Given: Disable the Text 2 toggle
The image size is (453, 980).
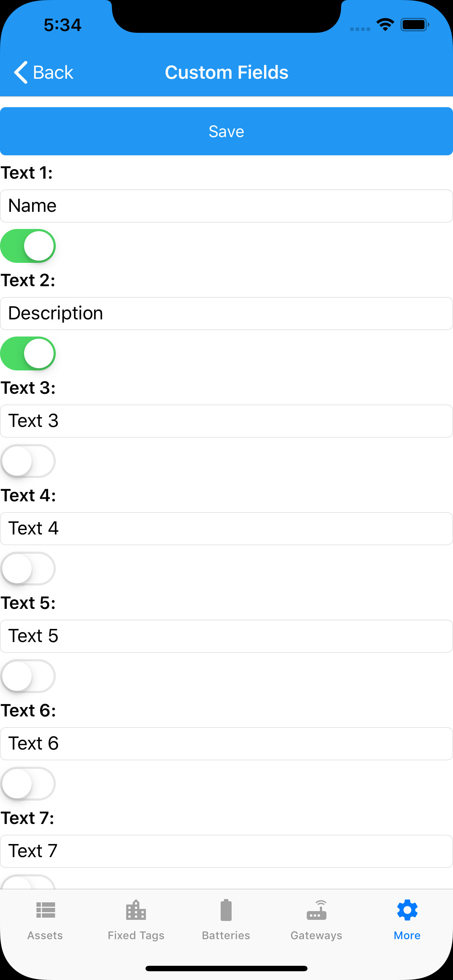Looking at the screenshot, I should [28, 353].
